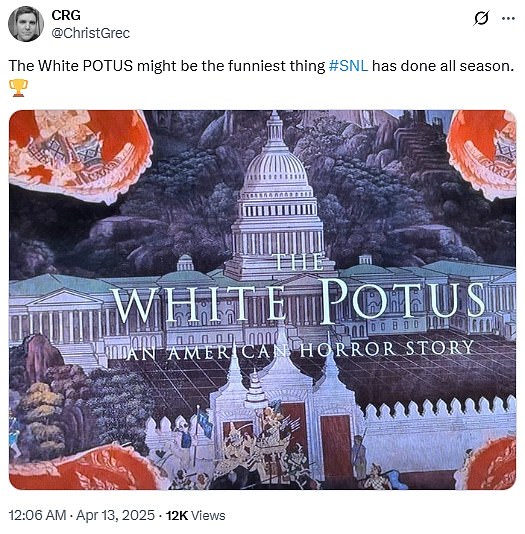The width and height of the screenshot is (525, 534).
Task: Open the #SNL hashtag link
Action: pyautogui.click(x=348, y=66)
